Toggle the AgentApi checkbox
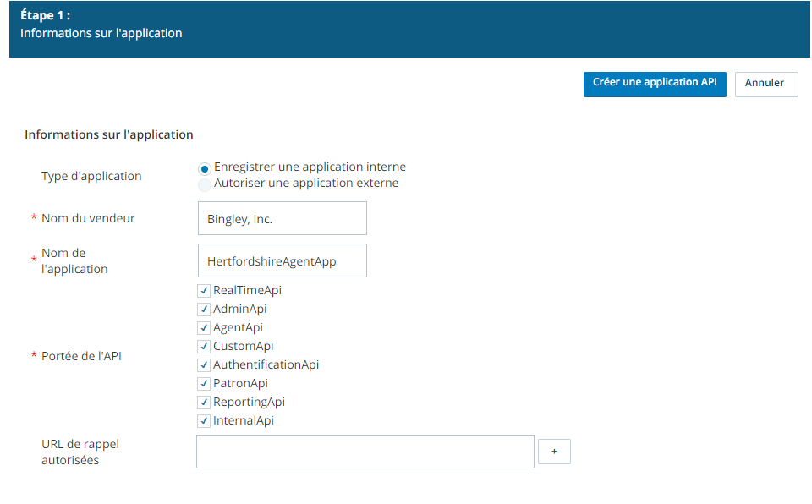812x504 pixels. [204, 328]
